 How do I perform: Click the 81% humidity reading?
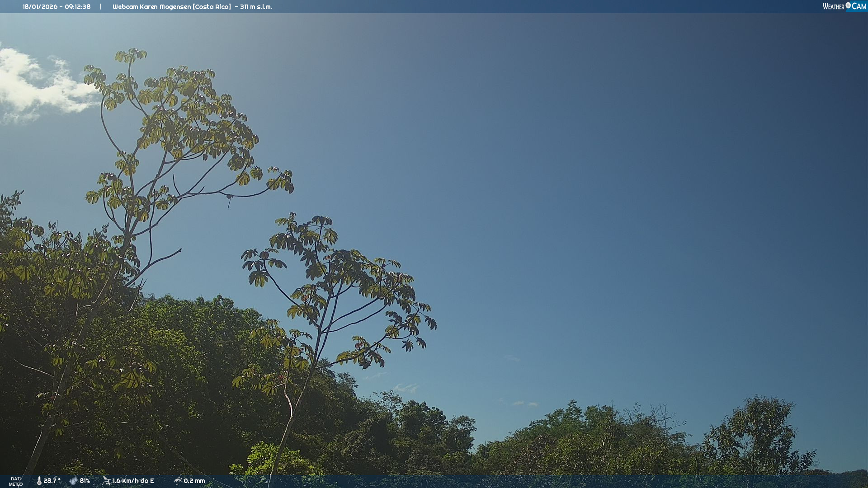click(85, 481)
